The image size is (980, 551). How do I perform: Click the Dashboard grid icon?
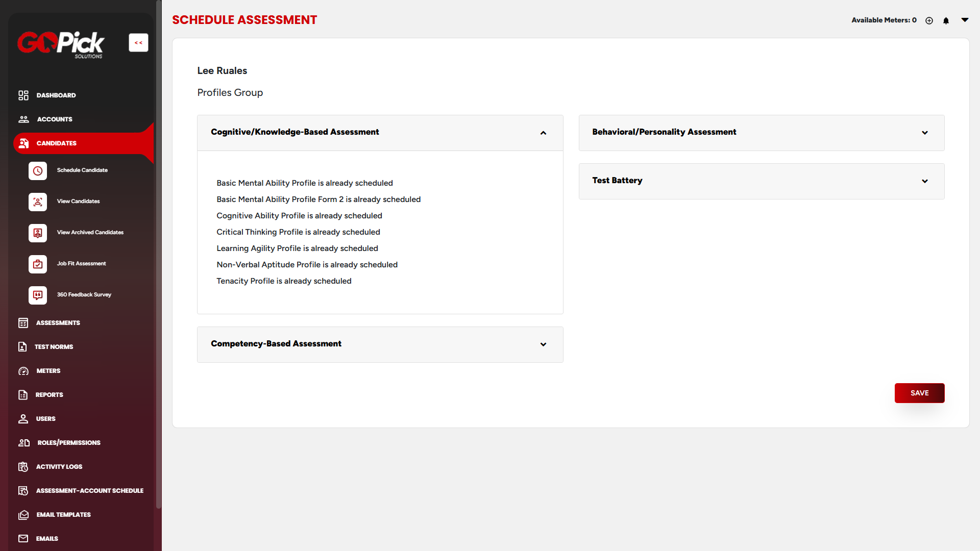(x=23, y=95)
